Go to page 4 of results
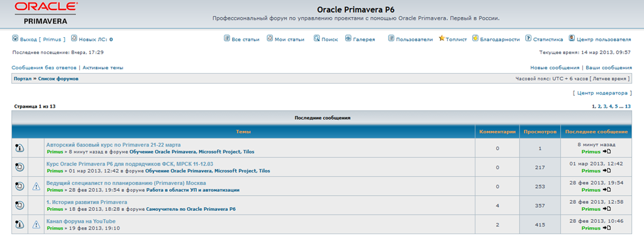This screenshot has width=644, height=236. tap(611, 106)
